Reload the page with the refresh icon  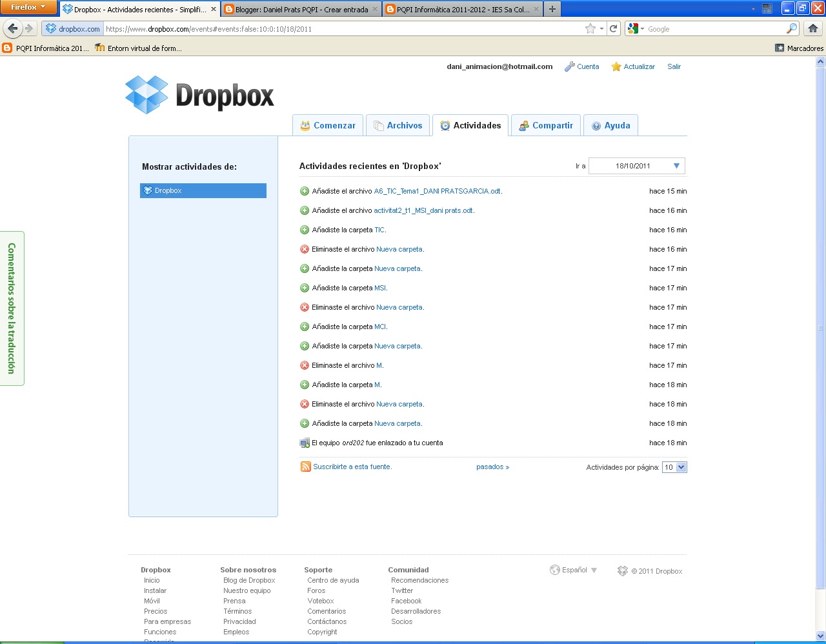click(614, 28)
